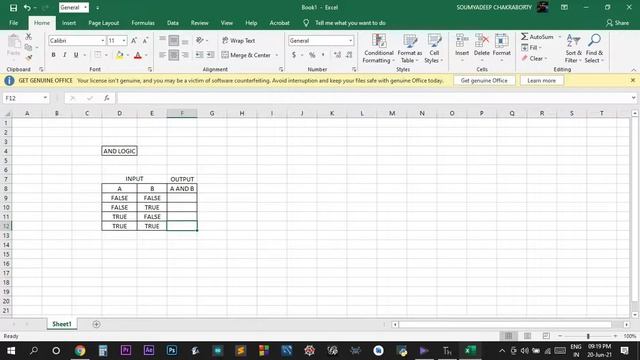This screenshot has width=640, height=360.
Task: Toggle center horizontal alignment
Action: point(173,55)
